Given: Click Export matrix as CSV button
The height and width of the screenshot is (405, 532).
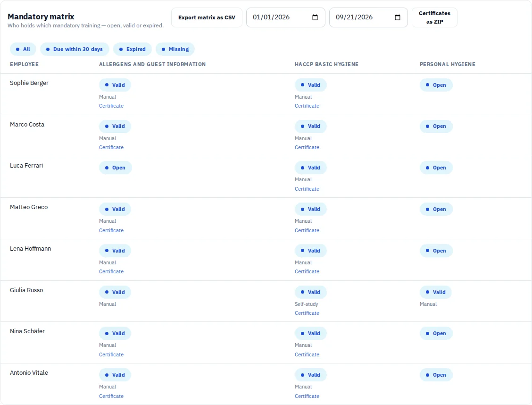Looking at the screenshot, I should point(207,17).
